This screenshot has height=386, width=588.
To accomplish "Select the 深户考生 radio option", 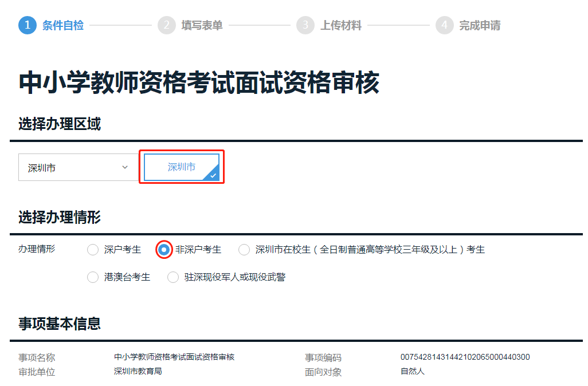I will pyautogui.click(x=93, y=250).
